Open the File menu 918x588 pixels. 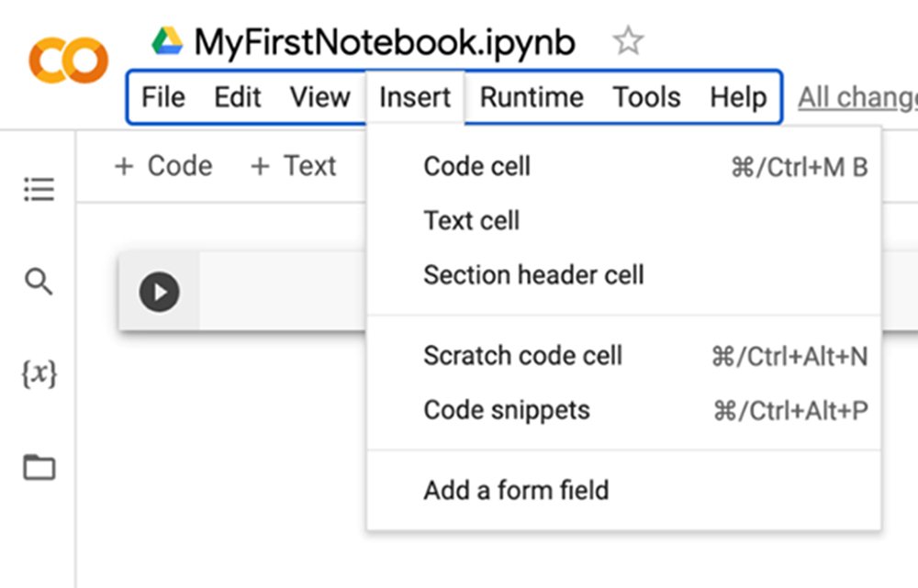[x=163, y=97]
